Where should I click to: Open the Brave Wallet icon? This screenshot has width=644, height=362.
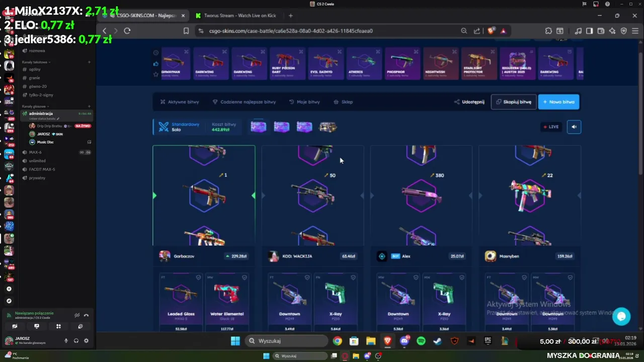tap(601, 31)
